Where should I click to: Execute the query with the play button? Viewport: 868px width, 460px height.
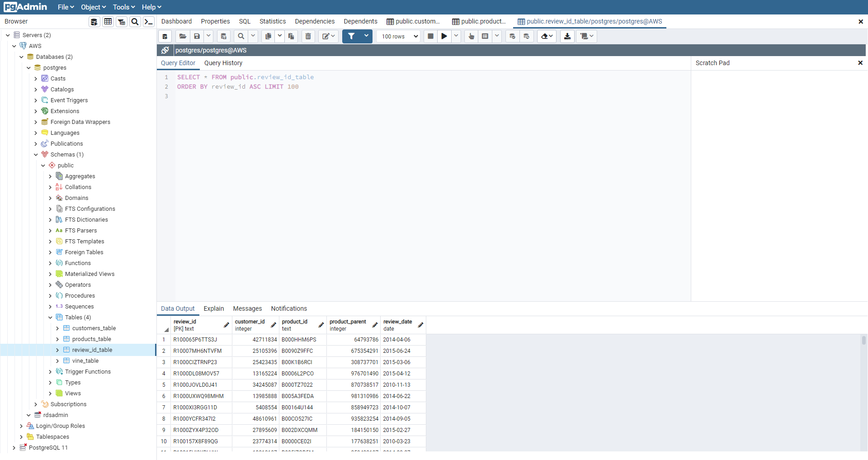click(x=444, y=36)
